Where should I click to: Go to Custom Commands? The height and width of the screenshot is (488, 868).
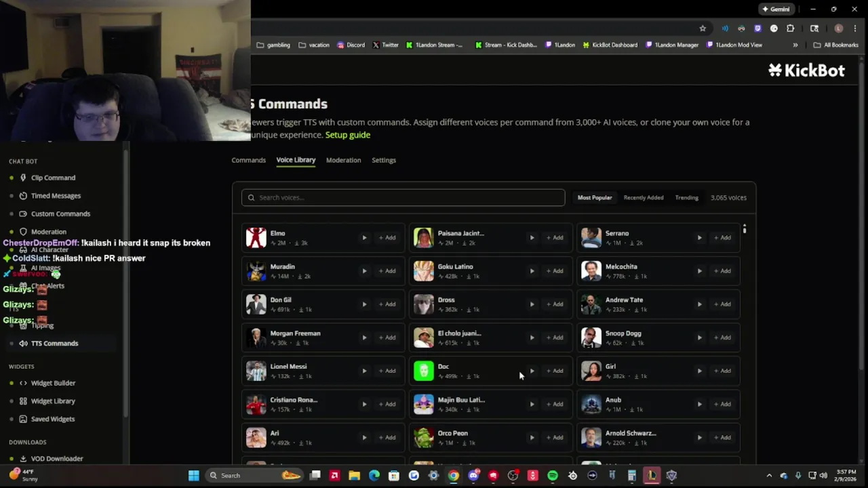(60, 213)
